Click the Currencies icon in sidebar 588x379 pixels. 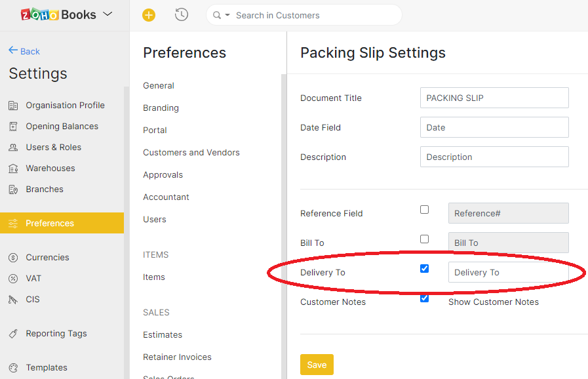click(13, 258)
